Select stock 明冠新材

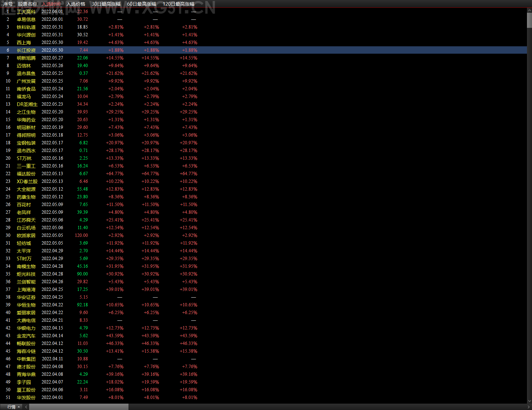[26, 127]
